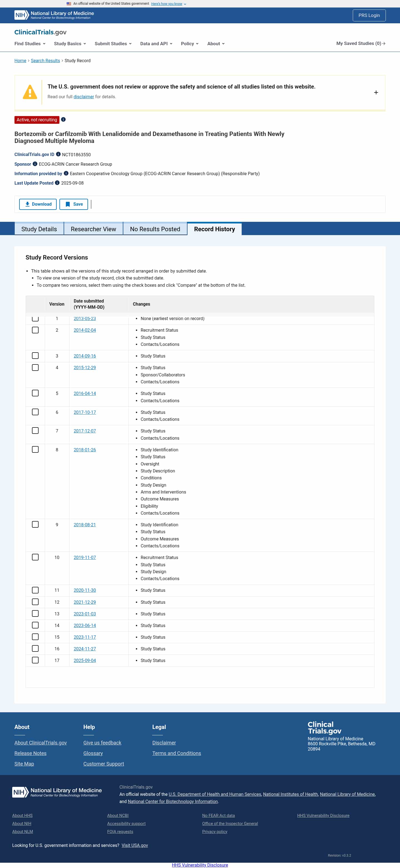Select checkbox for version 17
The image size is (400, 868).
(35, 660)
